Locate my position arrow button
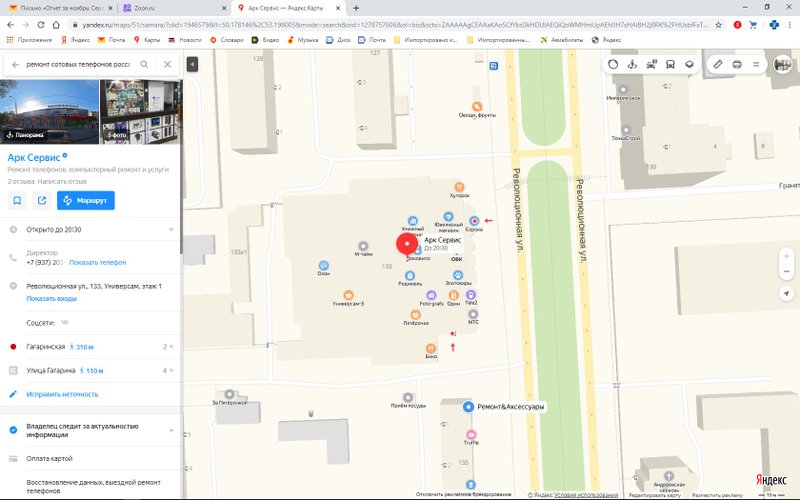The height and width of the screenshot is (500, 800). pos(787,293)
